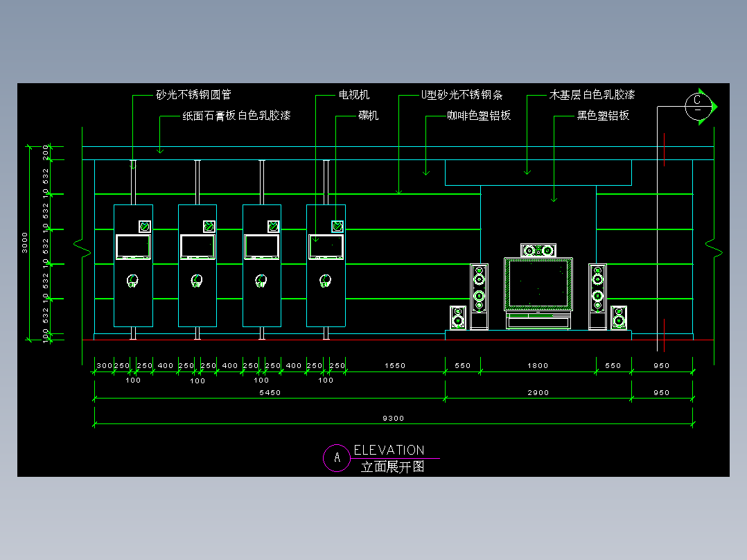Click the TV stand cabinet under the large television
Image resolution: width=747 pixels, height=560 pixels.
click(x=538, y=321)
